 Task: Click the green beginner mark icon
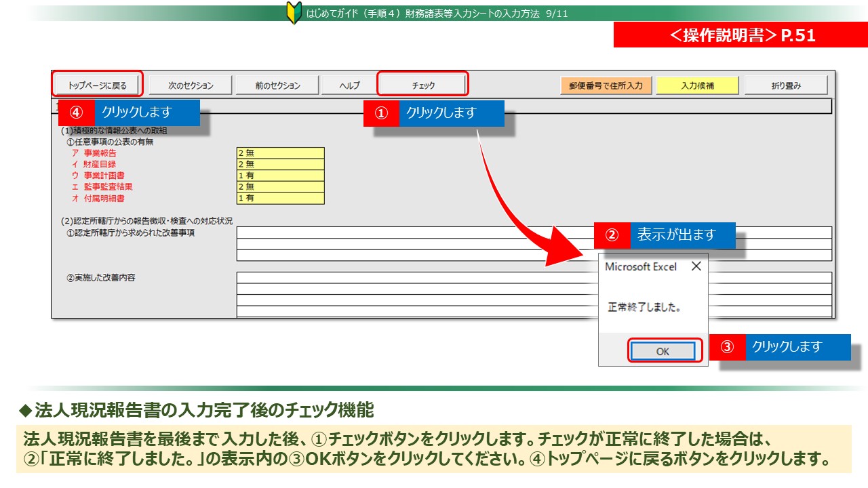coord(294,13)
